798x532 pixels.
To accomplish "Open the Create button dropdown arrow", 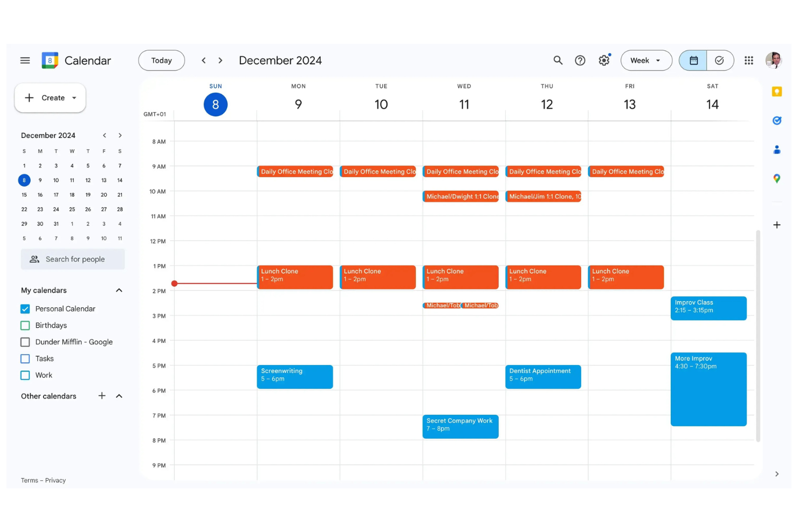I will (x=74, y=98).
